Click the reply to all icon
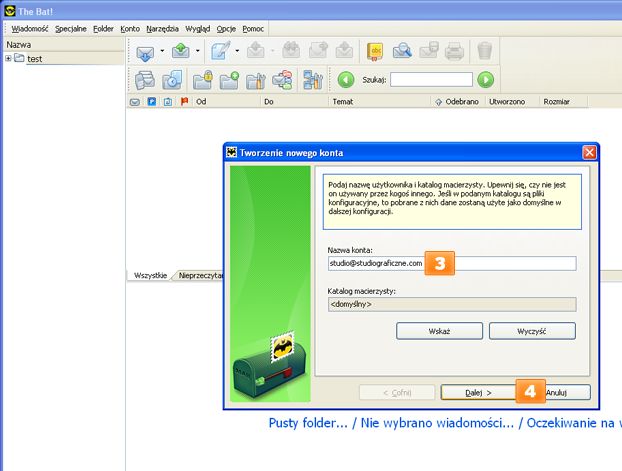622x471 pixels. [x=291, y=51]
